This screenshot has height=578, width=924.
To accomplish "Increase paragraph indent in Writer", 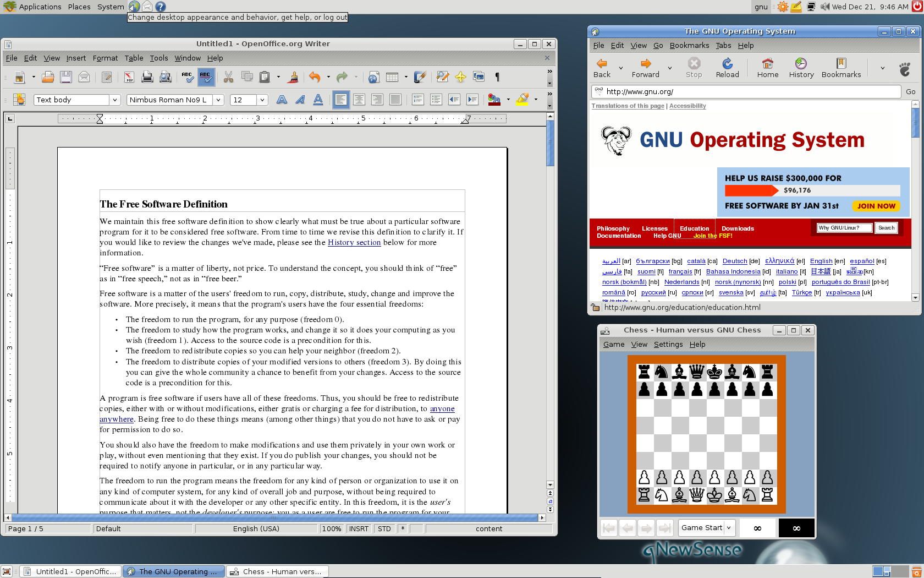I will point(472,100).
